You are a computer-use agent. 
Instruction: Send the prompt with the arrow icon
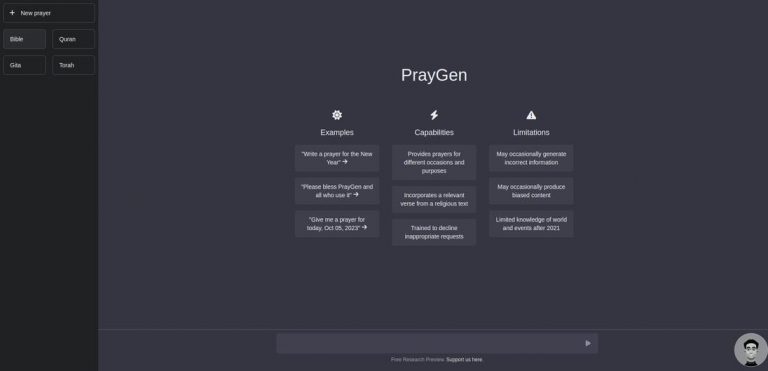[588, 343]
